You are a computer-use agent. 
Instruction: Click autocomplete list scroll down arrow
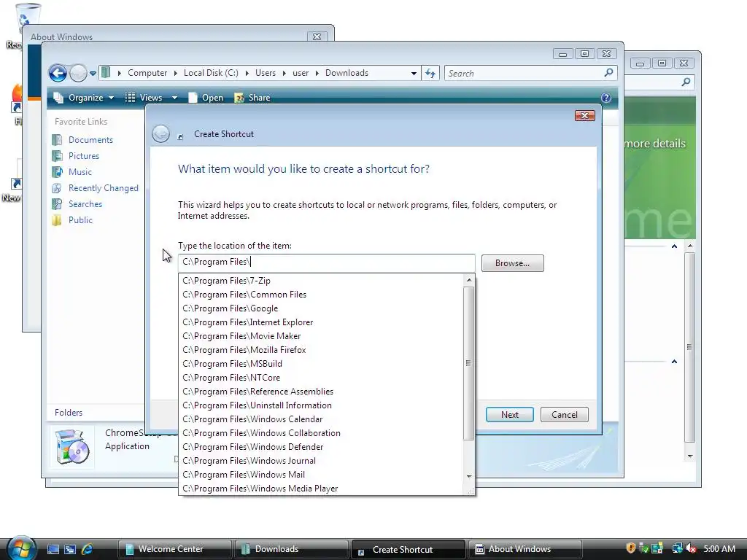(x=469, y=476)
